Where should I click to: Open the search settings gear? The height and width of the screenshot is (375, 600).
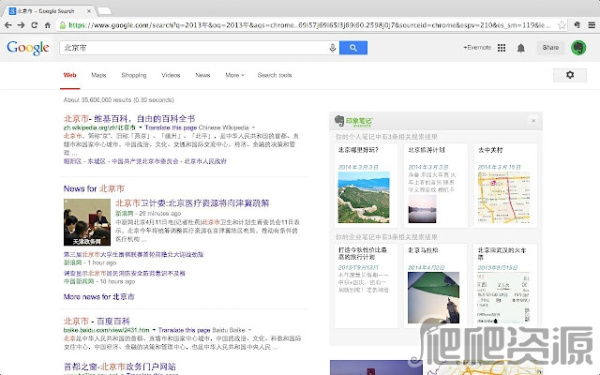[x=570, y=75]
